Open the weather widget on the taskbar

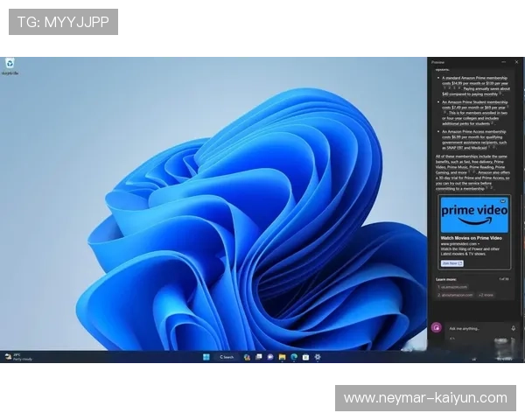pyautogui.click(x=17, y=357)
